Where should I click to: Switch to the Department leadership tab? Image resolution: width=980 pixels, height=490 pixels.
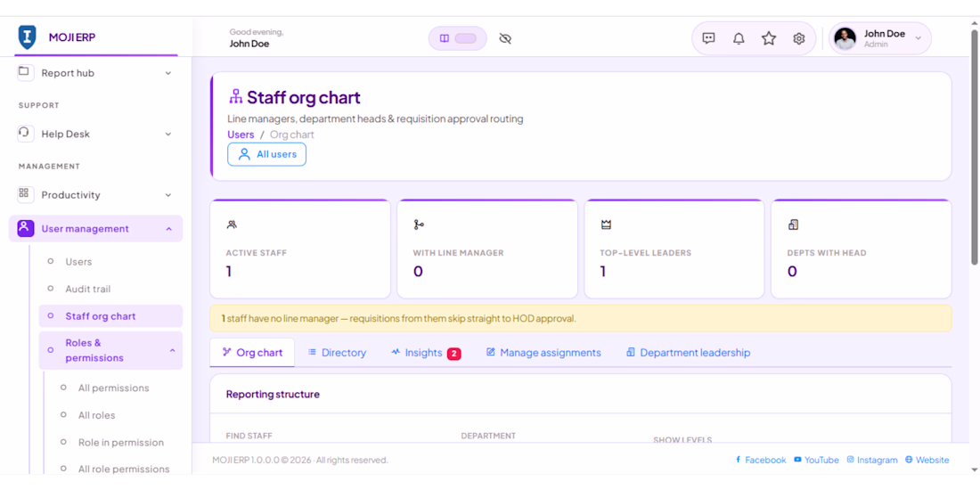coord(688,353)
